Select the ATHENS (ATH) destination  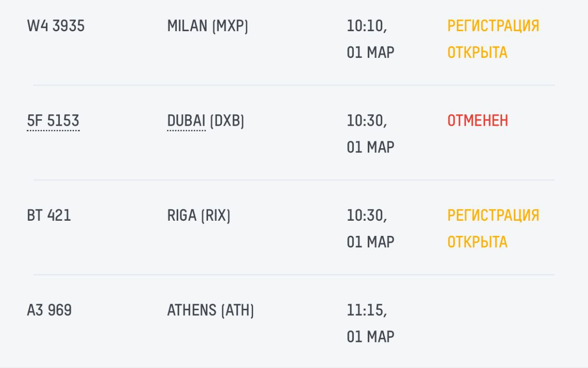click(210, 311)
